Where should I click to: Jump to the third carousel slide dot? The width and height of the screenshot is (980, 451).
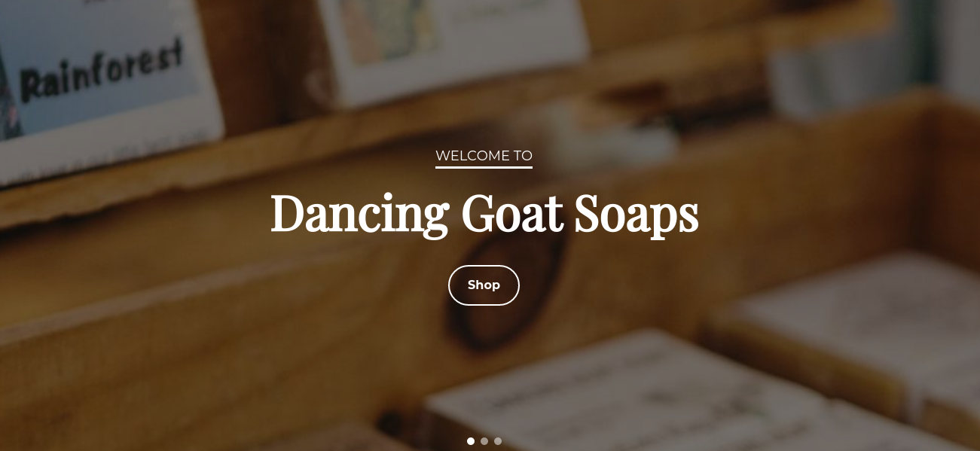tap(498, 441)
